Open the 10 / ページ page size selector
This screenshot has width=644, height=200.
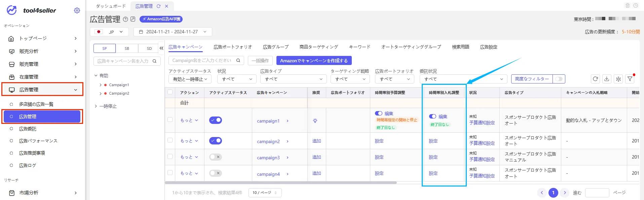click(x=265, y=193)
